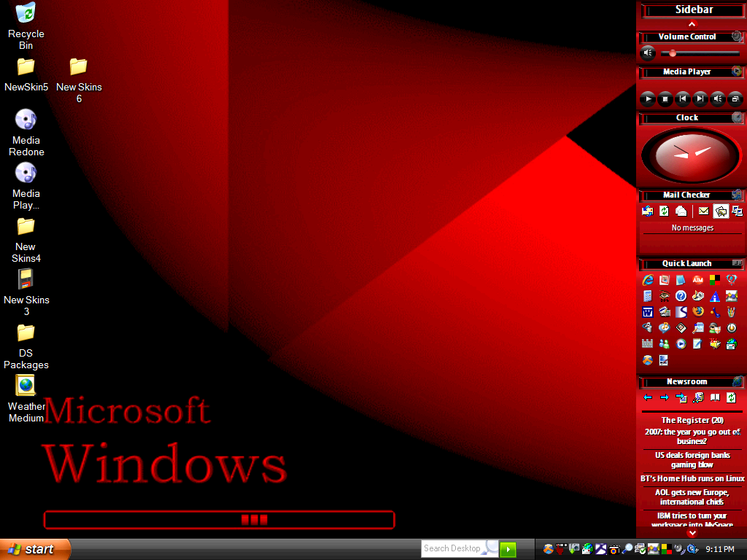Select the DS Packages folder
Viewport: 747px width, 560px height.
[26, 346]
